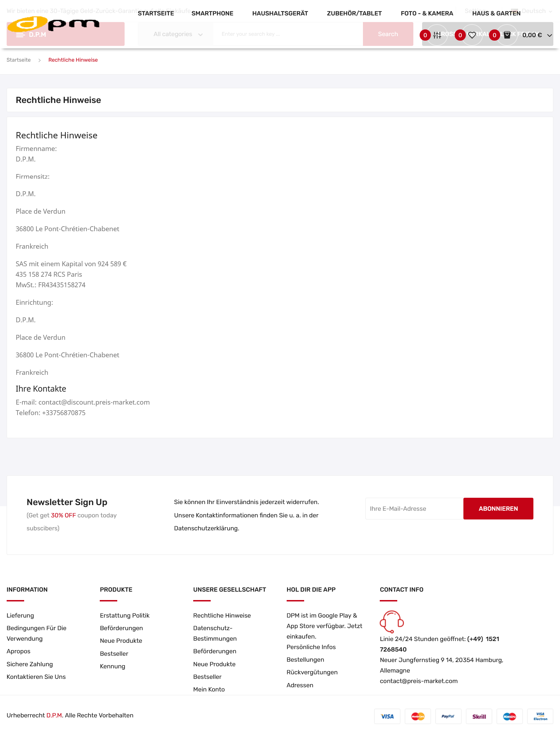This screenshot has height=737, width=560.
Task: Click the Skrill payment logo
Action: (479, 716)
